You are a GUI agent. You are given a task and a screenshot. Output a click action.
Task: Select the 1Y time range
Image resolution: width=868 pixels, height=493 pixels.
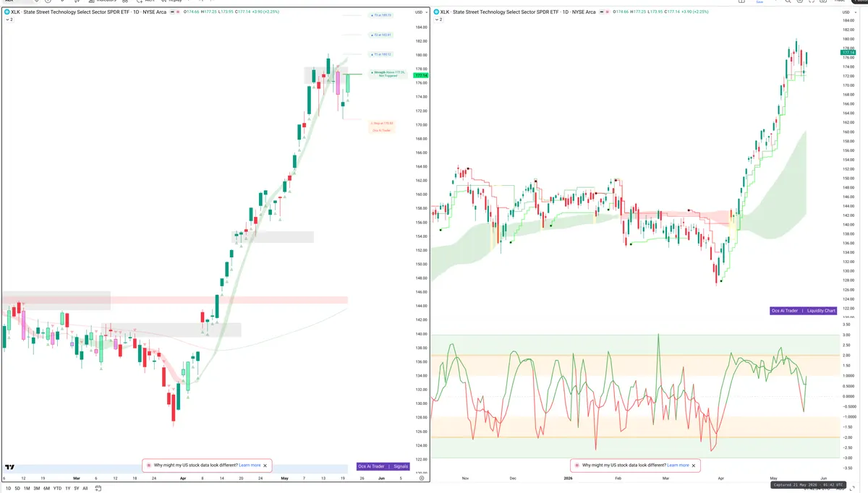coord(68,489)
